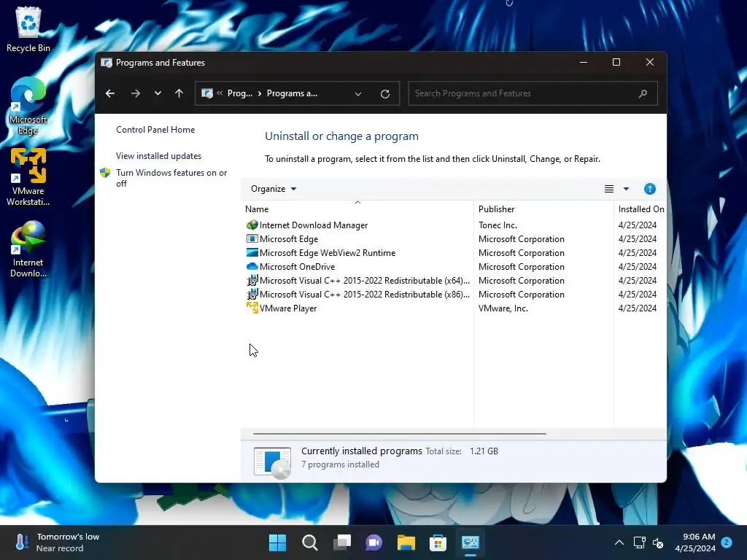
Task: Click the Search Programs and Features box
Action: coord(533,93)
